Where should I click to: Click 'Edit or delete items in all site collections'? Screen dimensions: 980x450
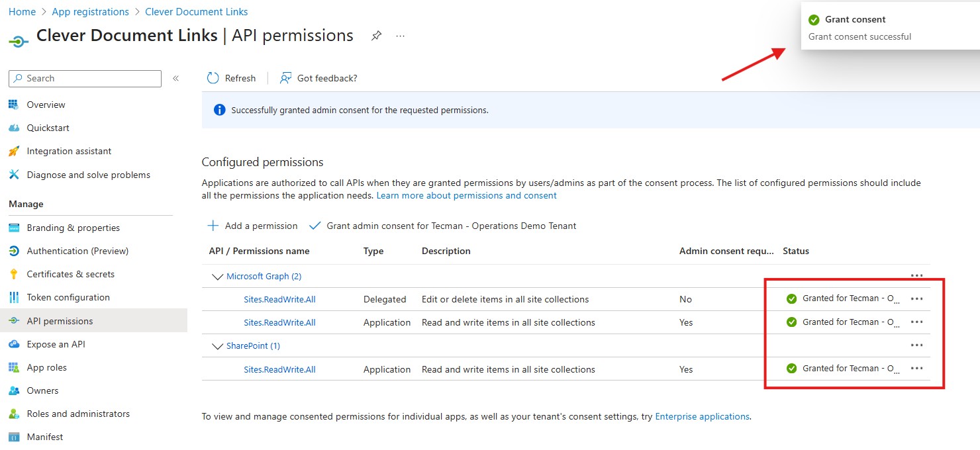point(505,299)
